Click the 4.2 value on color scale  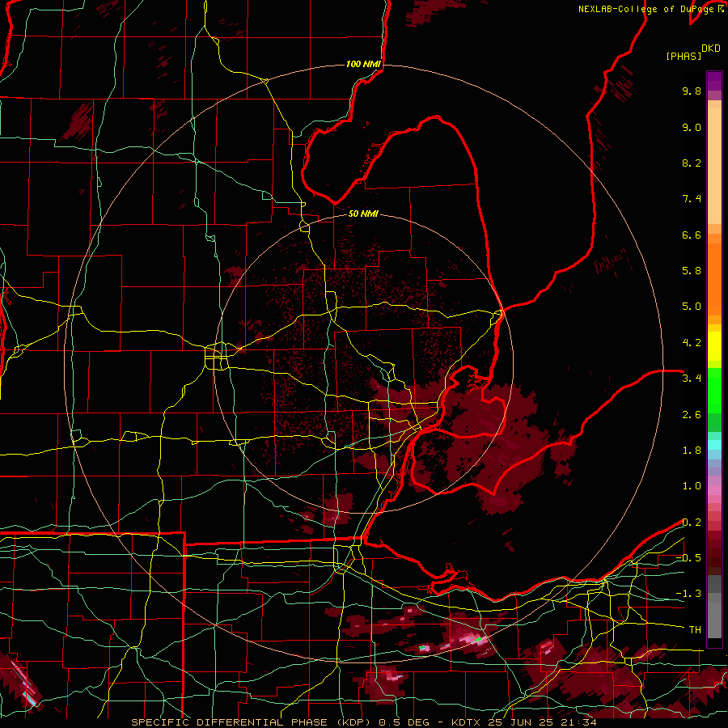click(692, 343)
